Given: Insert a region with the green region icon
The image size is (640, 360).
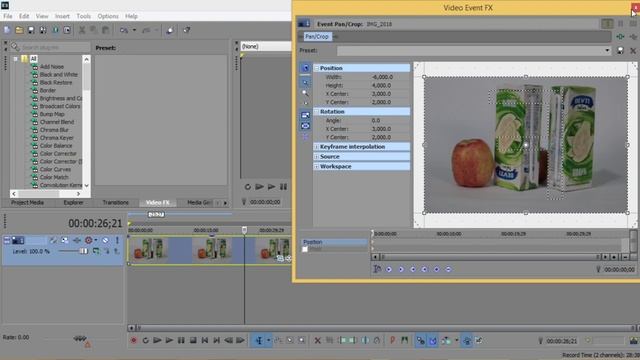Looking at the screenshot, I should 404,340.
